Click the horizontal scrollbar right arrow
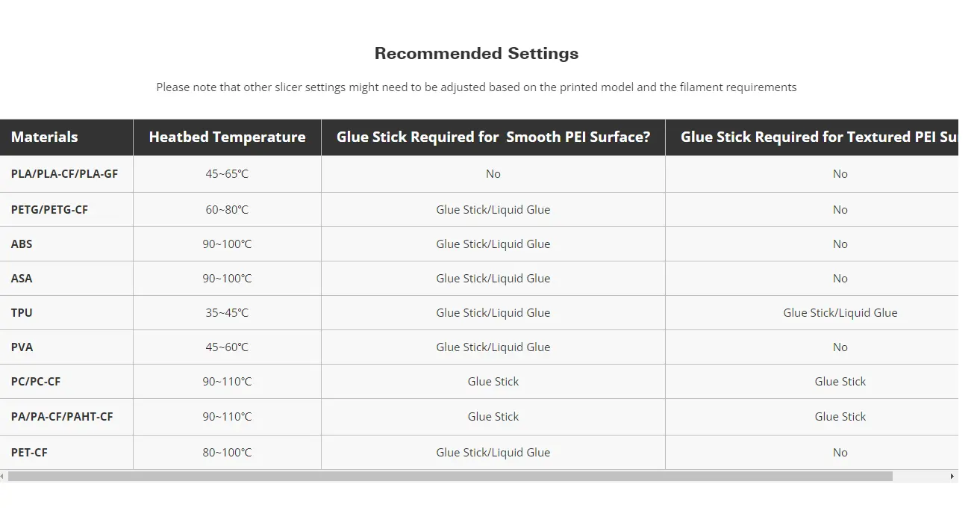 (952, 476)
